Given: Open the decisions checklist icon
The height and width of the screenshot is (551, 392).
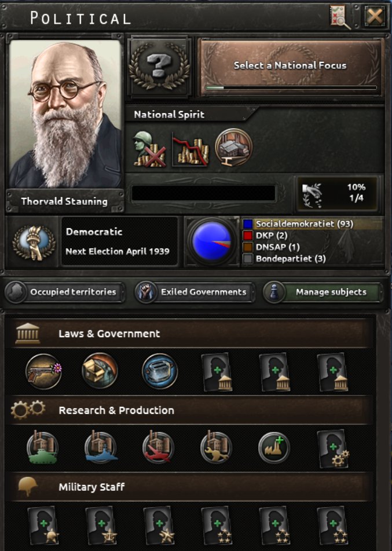Looking at the screenshot, I should point(339,17).
